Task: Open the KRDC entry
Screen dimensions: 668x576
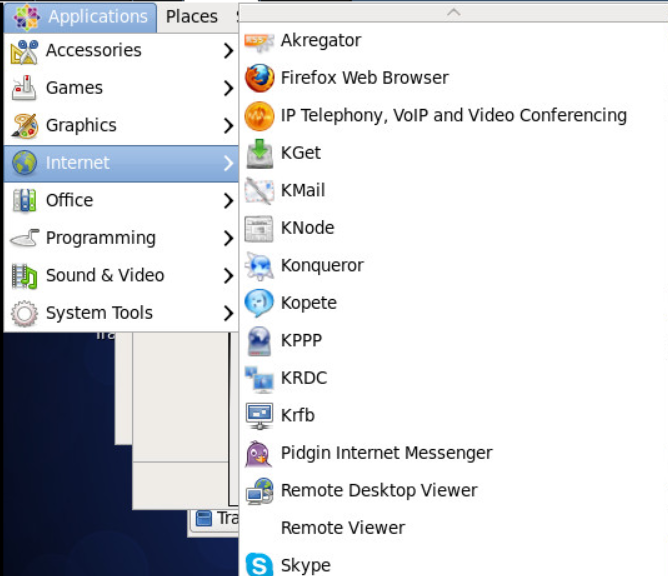Action: coord(453,378)
